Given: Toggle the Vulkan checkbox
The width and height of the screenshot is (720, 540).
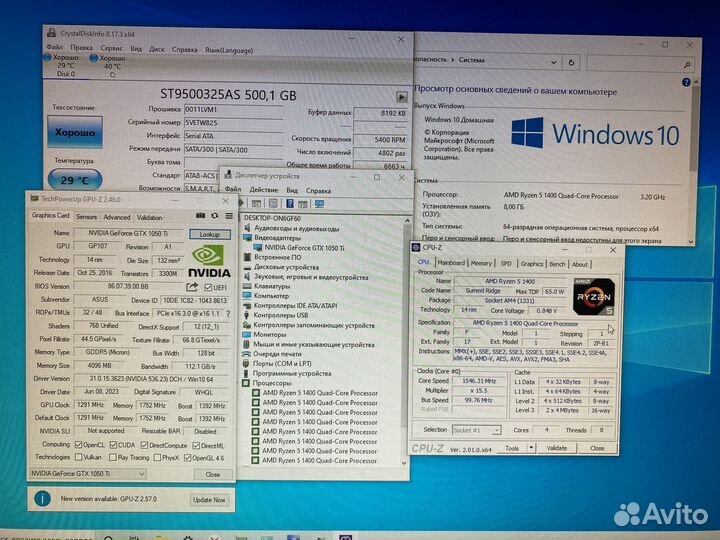Looking at the screenshot, I should [x=78, y=457].
